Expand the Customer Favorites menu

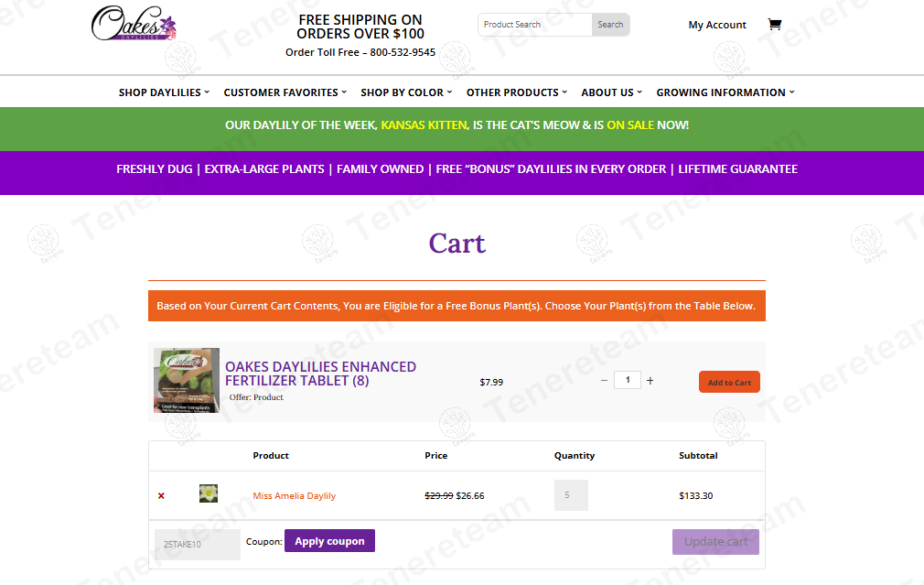(x=285, y=92)
